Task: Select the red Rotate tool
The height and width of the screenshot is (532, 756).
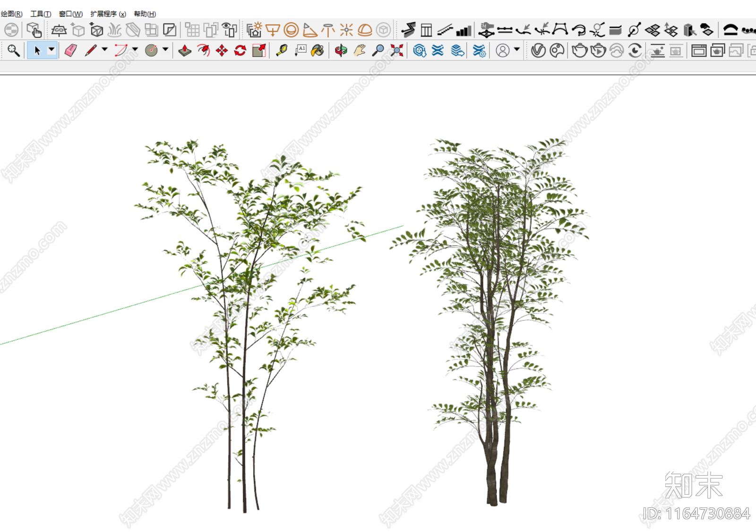Action: click(240, 51)
